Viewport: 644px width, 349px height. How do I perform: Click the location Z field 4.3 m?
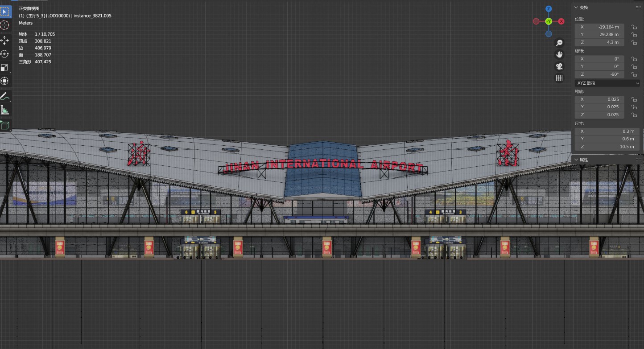(x=599, y=42)
